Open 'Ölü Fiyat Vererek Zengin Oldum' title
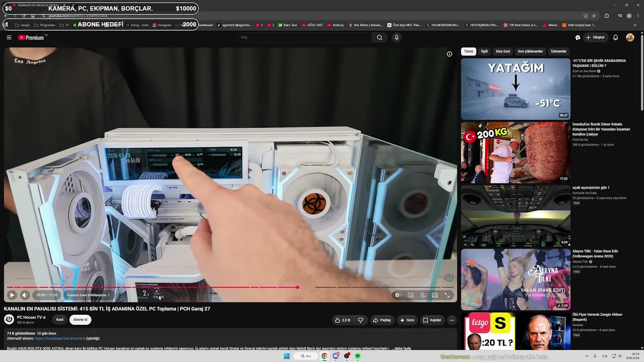This screenshot has height=362, width=644. point(597,317)
